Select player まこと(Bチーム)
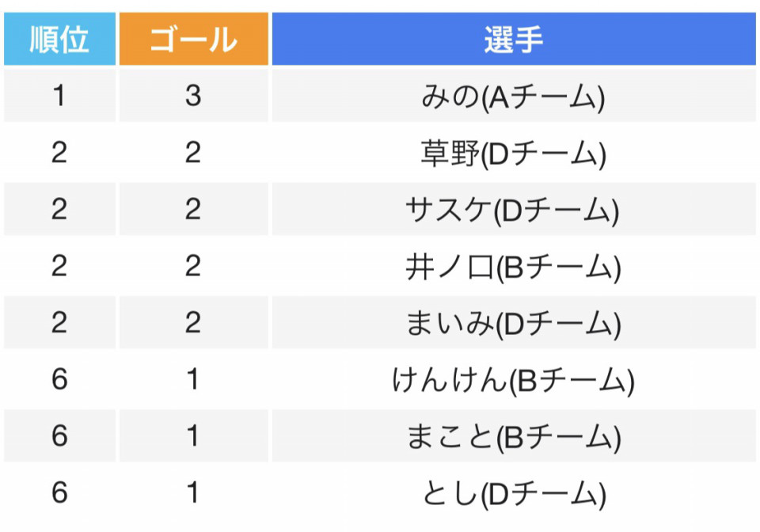This screenshot has width=760, height=532. pyautogui.click(x=513, y=438)
